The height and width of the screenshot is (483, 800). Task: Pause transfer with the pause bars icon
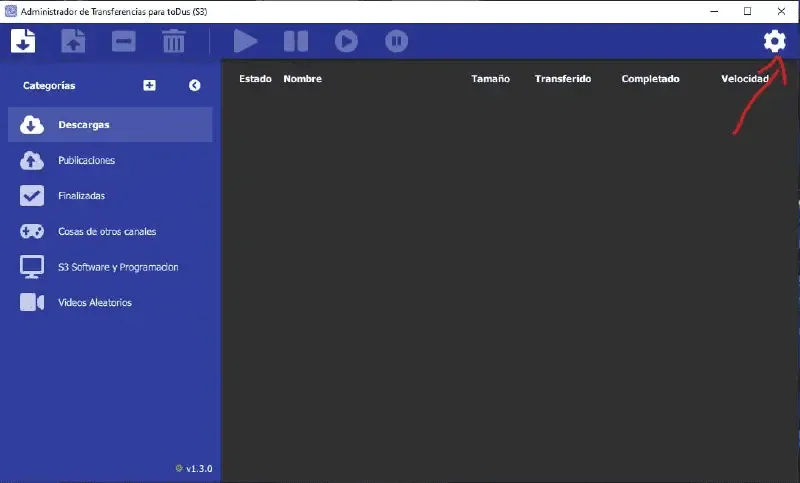coord(296,41)
